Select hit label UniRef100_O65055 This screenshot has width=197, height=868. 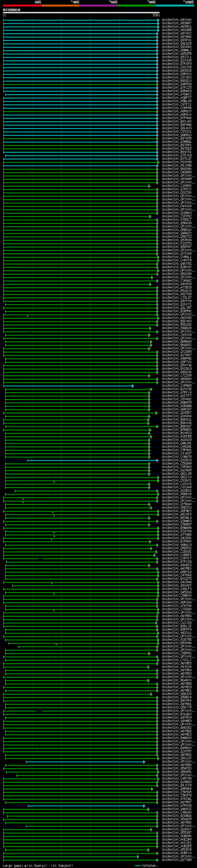176,54
